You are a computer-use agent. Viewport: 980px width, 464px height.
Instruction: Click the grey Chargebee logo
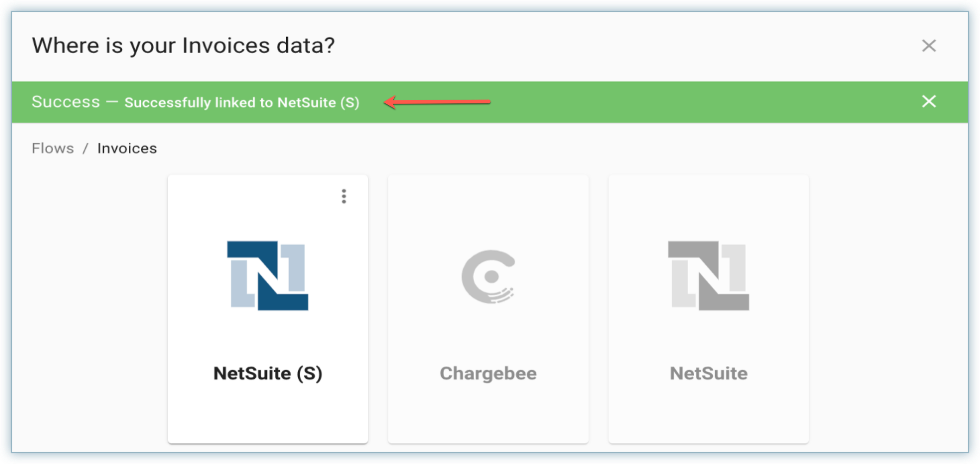pyautogui.click(x=488, y=276)
